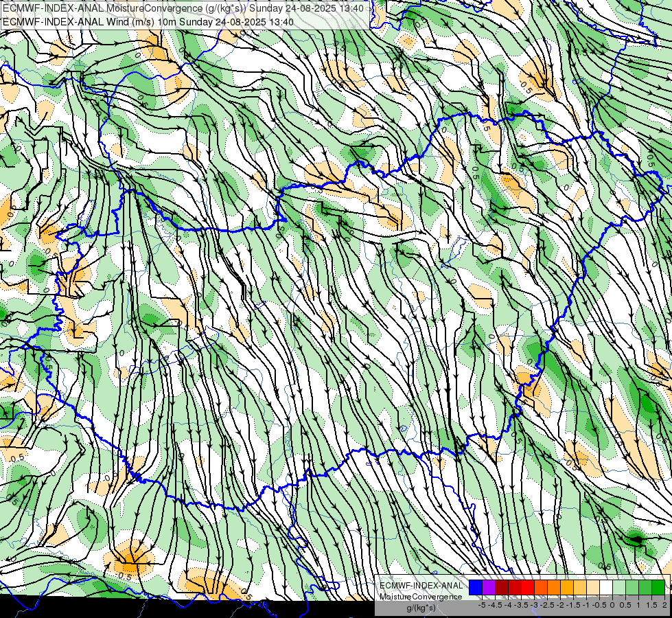Click the legend tick value 2
The width and height of the screenshot is (672, 618).
[664, 605]
